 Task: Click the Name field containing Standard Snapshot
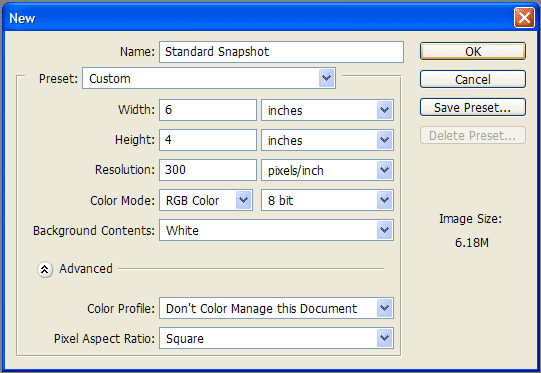pyautogui.click(x=281, y=52)
